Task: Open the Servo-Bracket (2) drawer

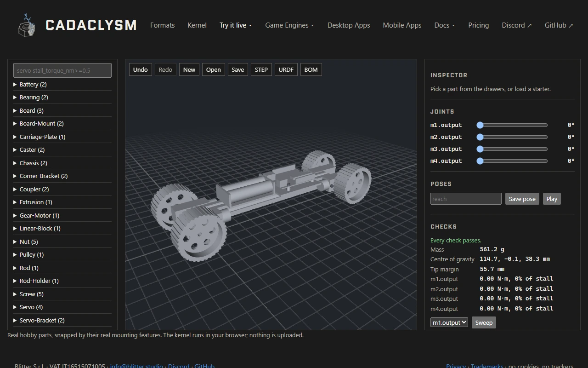Action: (x=62, y=321)
